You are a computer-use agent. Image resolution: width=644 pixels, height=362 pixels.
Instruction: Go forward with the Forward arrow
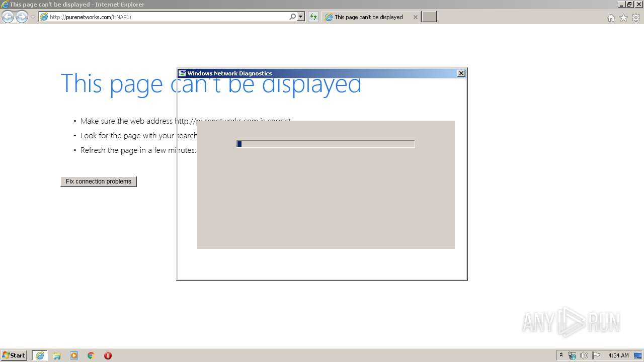22,17
